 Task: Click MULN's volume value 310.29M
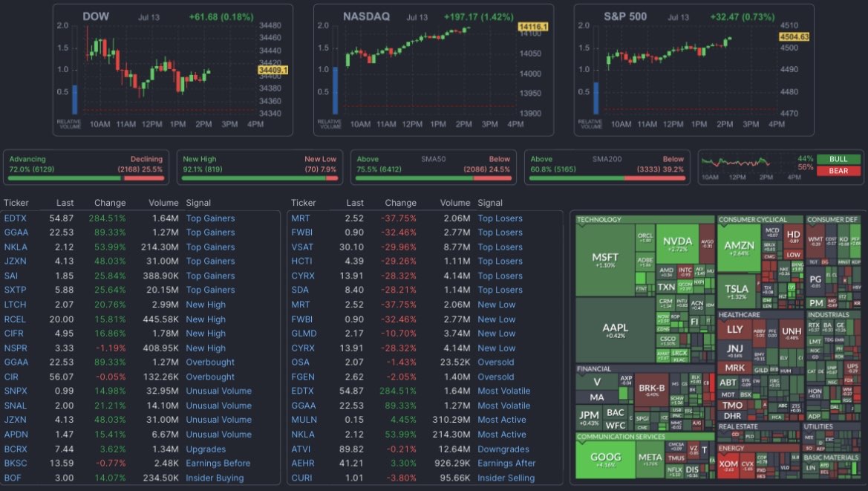pyautogui.click(x=451, y=420)
